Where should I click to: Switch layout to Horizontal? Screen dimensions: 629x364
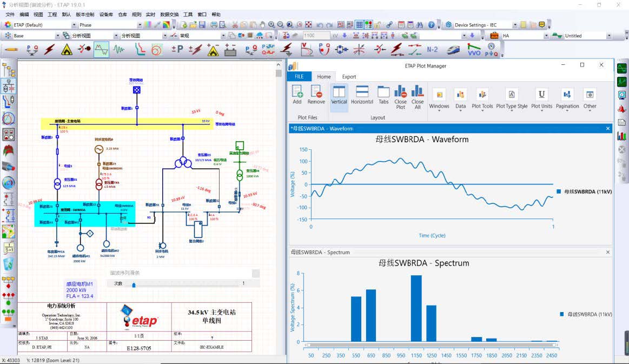point(362,94)
